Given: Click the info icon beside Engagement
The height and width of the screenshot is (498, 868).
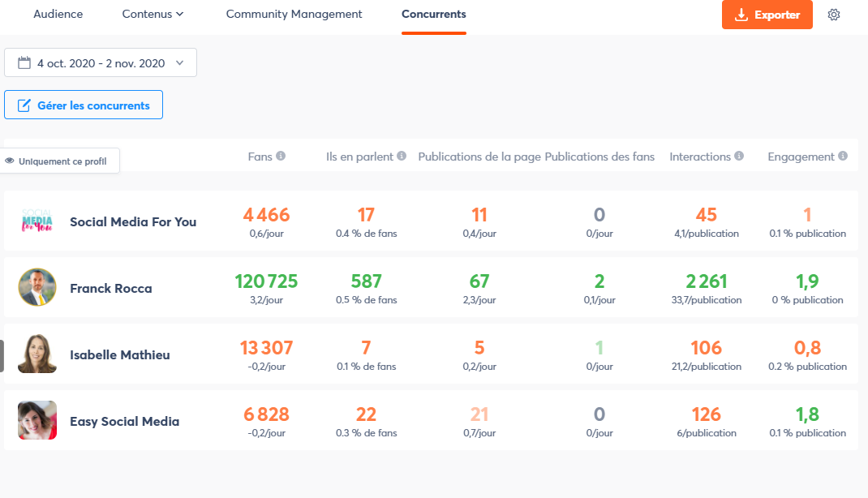Looking at the screenshot, I should 843,156.
